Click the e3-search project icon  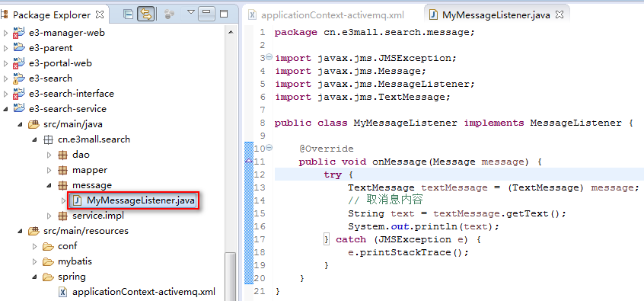click(19, 78)
